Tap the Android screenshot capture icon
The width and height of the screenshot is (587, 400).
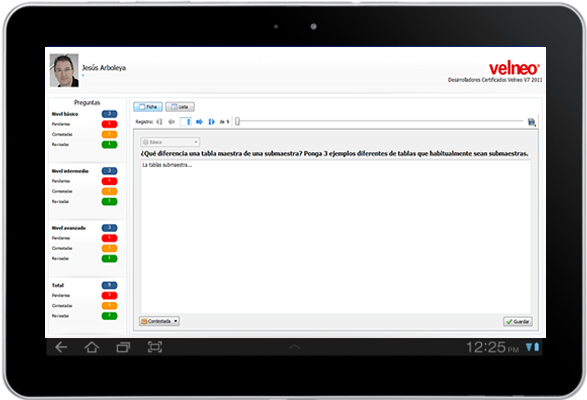155,347
